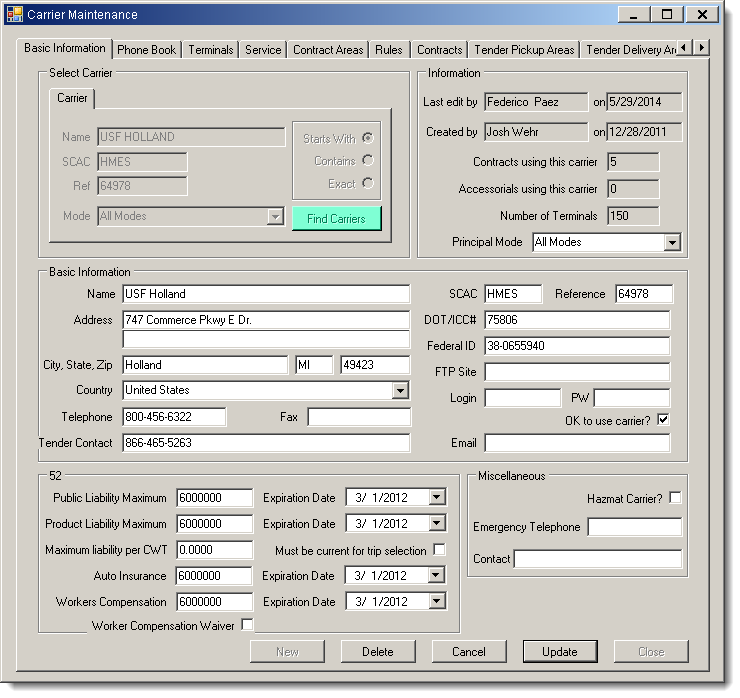Switch to the Phone Book tab
This screenshot has width=740, height=698.
146,50
